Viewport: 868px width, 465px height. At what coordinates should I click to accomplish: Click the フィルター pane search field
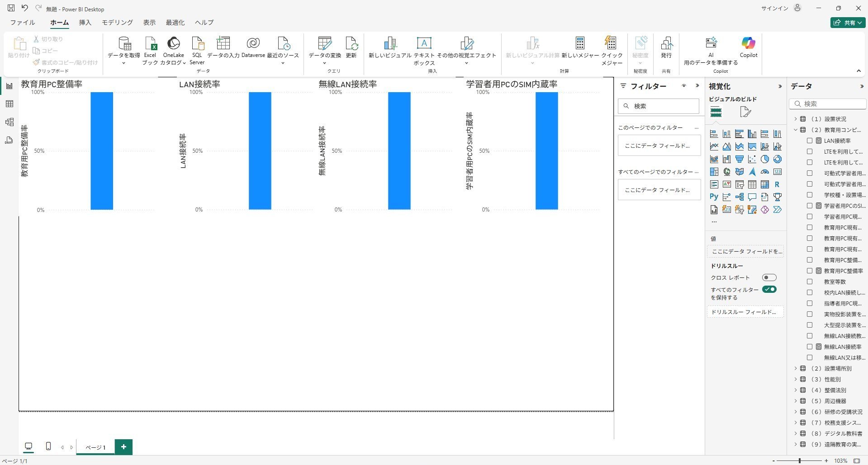659,106
